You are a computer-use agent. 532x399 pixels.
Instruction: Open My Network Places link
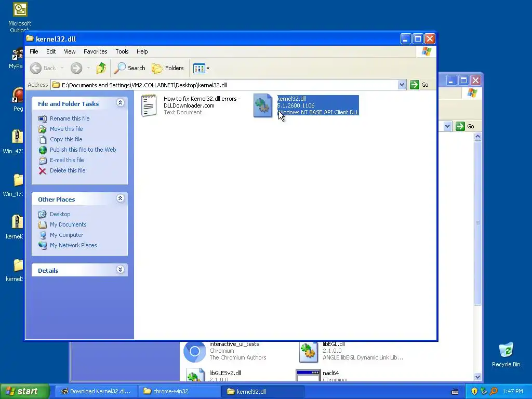pyautogui.click(x=73, y=245)
